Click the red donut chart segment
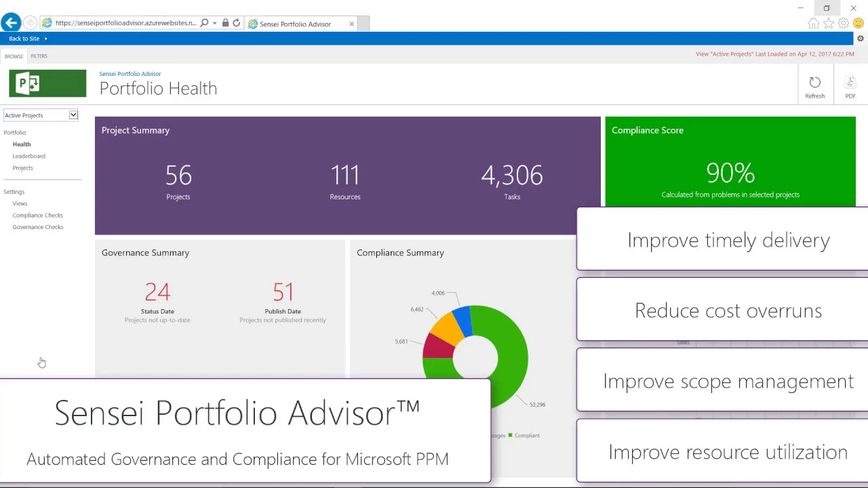Viewport: 868px width, 488px height. (x=437, y=346)
